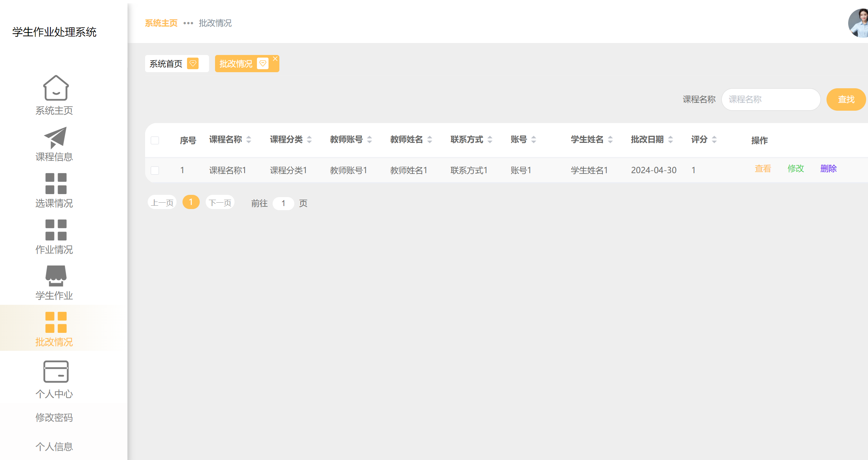Open 修改密码 submenu item
868x460 pixels.
pyautogui.click(x=54, y=417)
